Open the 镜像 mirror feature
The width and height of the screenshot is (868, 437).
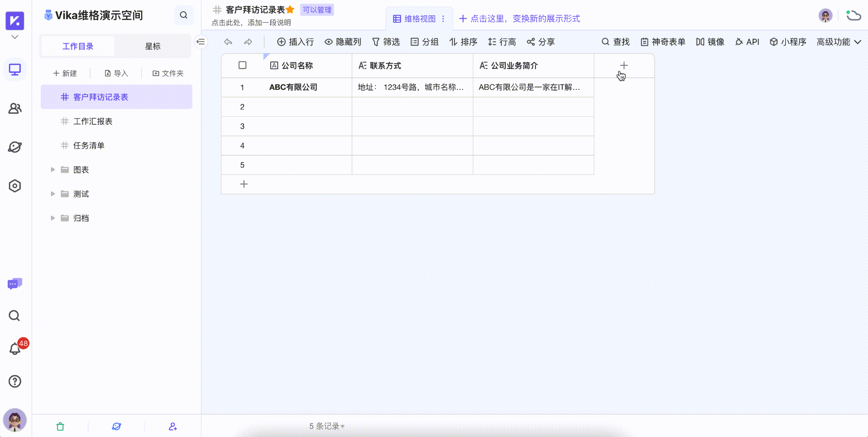click(x=710, y=42)
